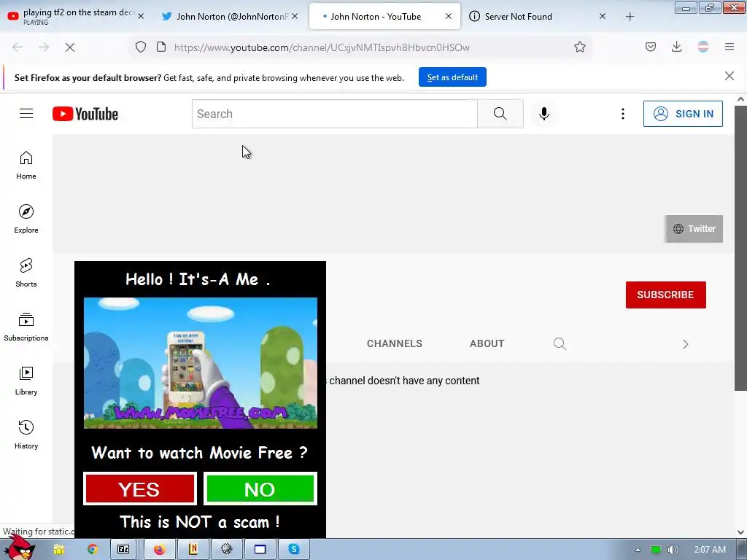Screen dimensions: 747x560
Task: Click the SIGN IN button
Action: pyautogui.click(x=683, y=114)
